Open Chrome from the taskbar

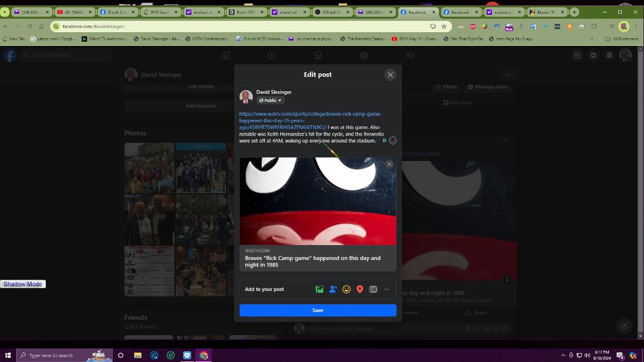pos(204,355)
